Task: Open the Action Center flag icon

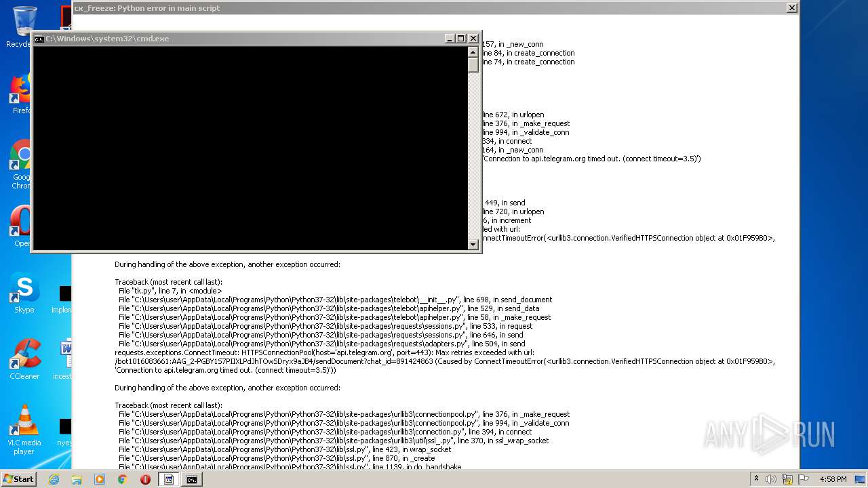Action: (x=804, y=479)
